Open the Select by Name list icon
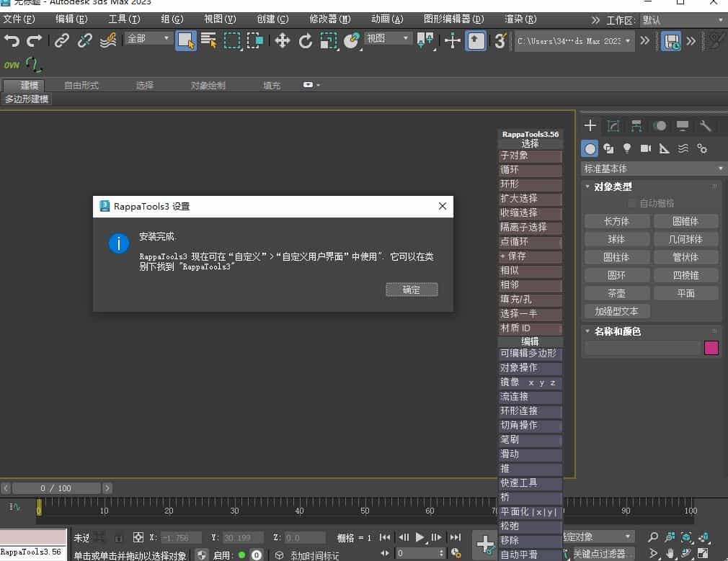 [x=209, y=41]
